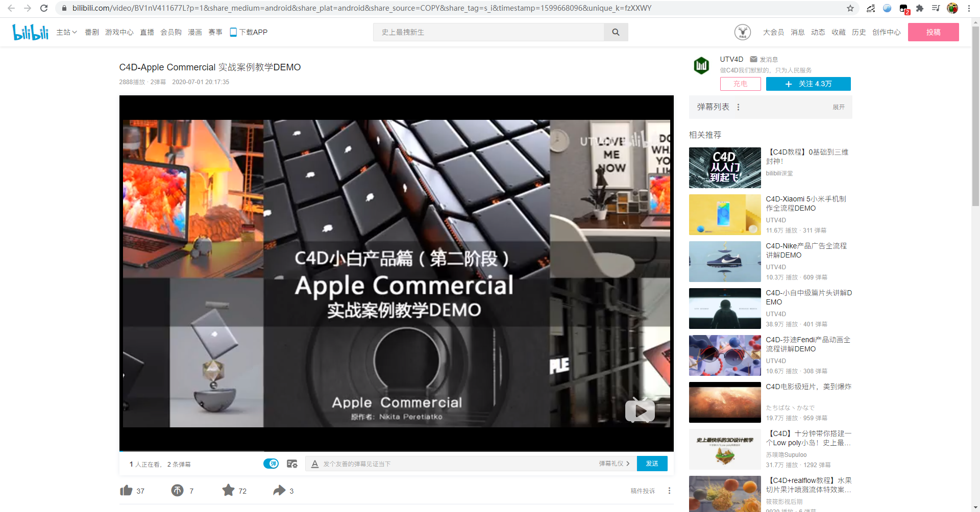Image resolution: width=980 pixels, height=512 pixels.
Task: Click the bilibili logo
Action: click(x=30, y=32)
